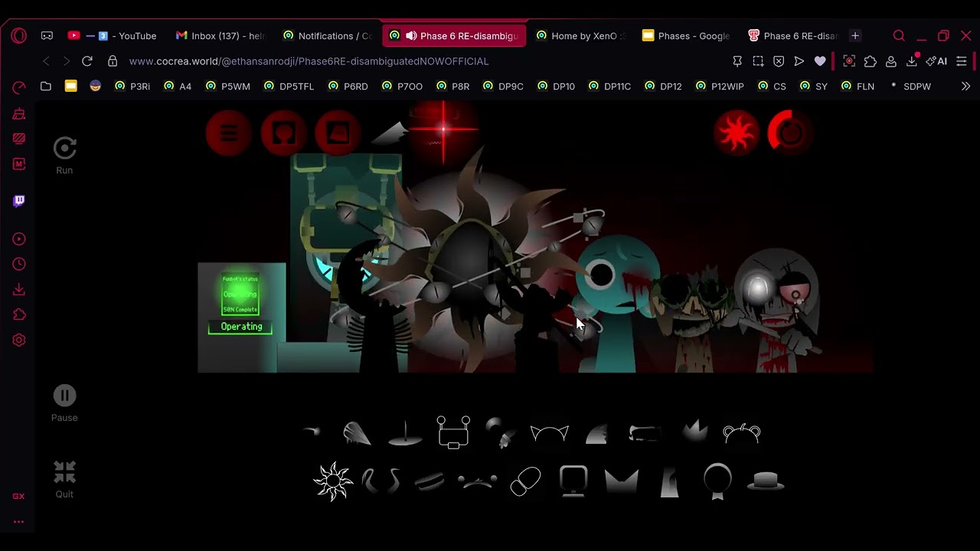The image size is (980, 551).
Task: Click the Run button
Action: (x=64, y=156)
